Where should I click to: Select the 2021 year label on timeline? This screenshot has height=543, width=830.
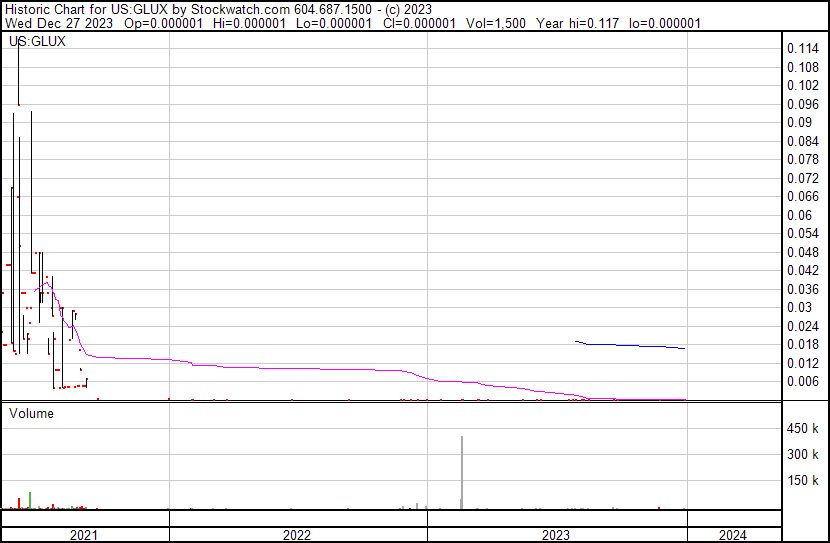point(84,535)
